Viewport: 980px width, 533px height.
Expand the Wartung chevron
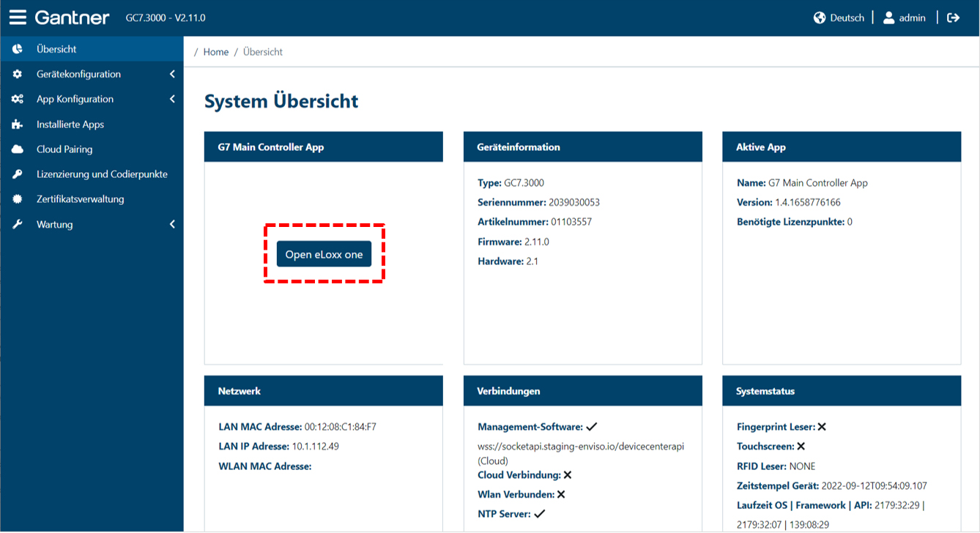pyautogui.click(x=172, y=224)
